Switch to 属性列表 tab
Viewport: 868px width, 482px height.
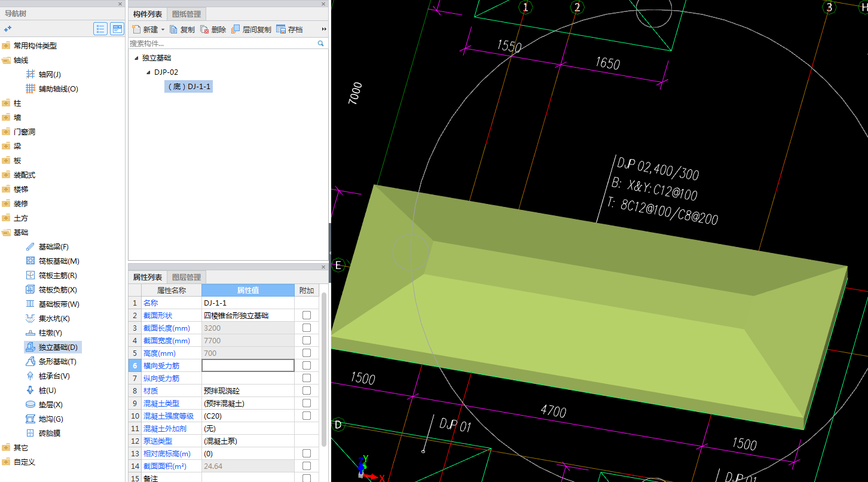148,277
